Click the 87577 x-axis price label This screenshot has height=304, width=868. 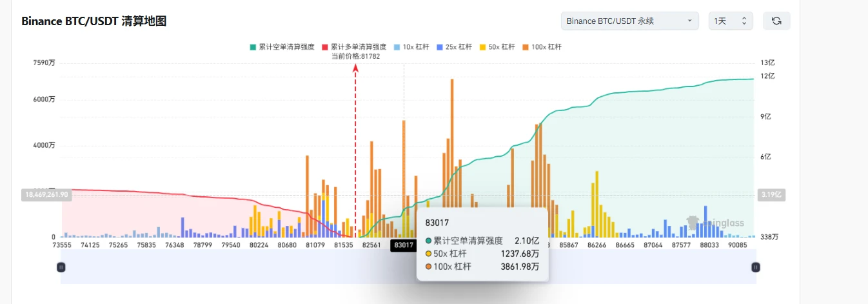(680, 245)
